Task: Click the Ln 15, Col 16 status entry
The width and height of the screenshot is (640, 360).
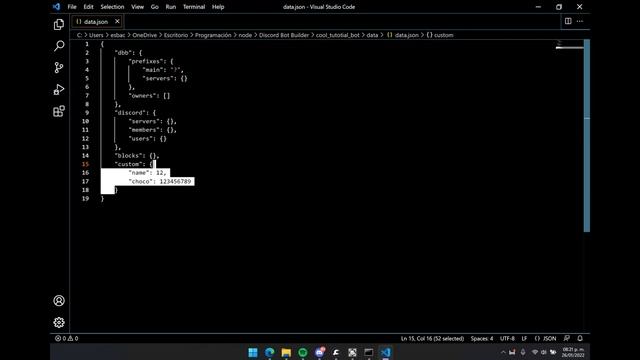Action: pyautogui.click(x=432, y=338)
